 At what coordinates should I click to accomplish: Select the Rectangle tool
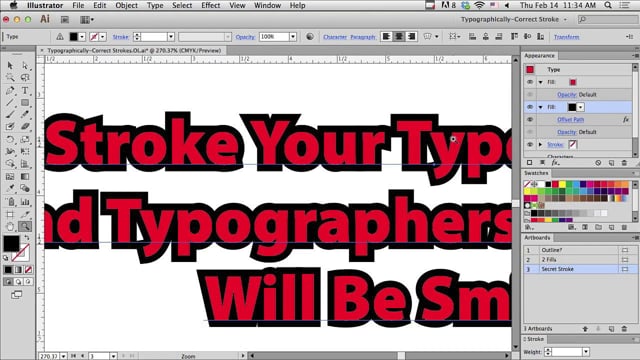click(x=25, y=102)
